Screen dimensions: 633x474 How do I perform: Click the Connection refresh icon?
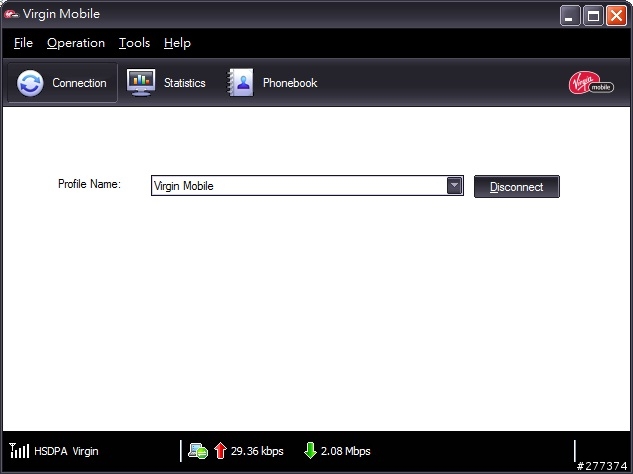(x=30, y=83)
